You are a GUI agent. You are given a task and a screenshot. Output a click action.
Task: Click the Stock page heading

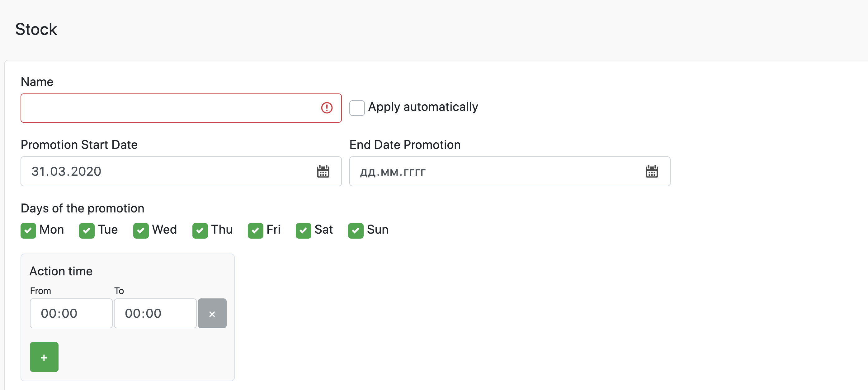[x=36, y=29]
